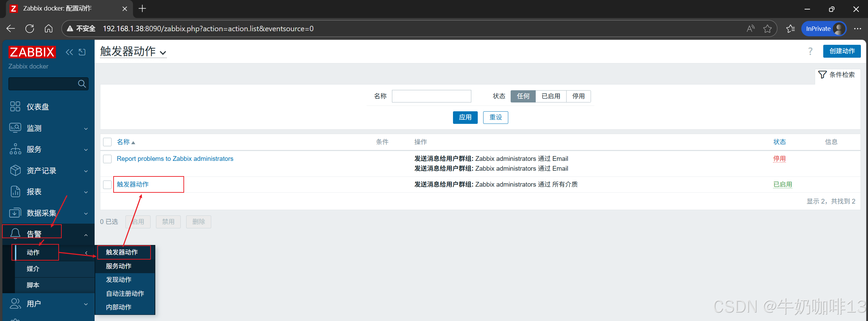Screen dimensions: 868x321
Task: Open the 触发器动作 page title dropdown
Action: click(133, 52)
